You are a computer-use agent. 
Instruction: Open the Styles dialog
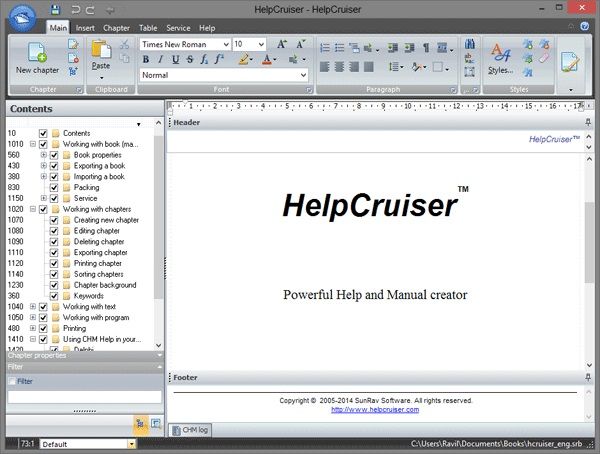[501, 57]
